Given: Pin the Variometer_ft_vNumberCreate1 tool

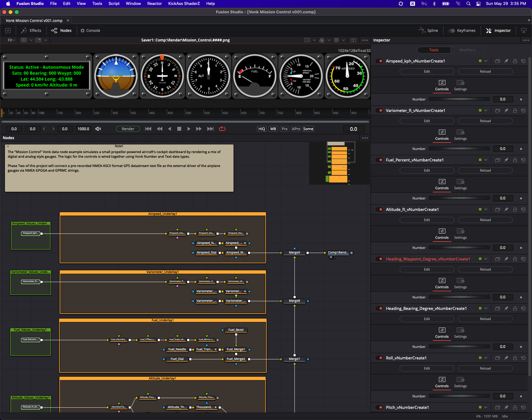Looking at the screenshot, I should click(x=506, y=111).
